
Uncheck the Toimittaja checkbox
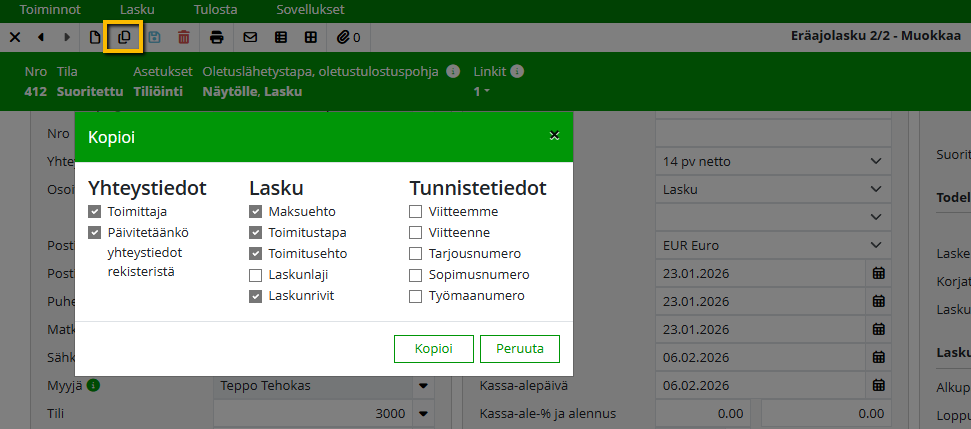click(x=95, y=212)
